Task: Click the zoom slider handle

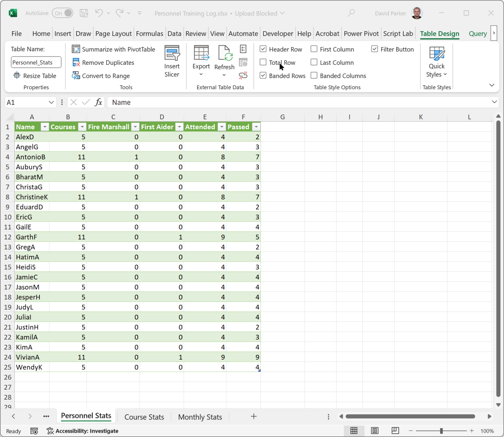Action: [x=441, y=431]
